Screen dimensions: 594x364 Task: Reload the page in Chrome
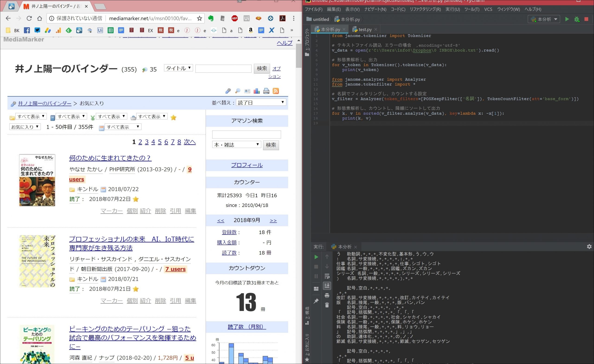click(29, 18)
